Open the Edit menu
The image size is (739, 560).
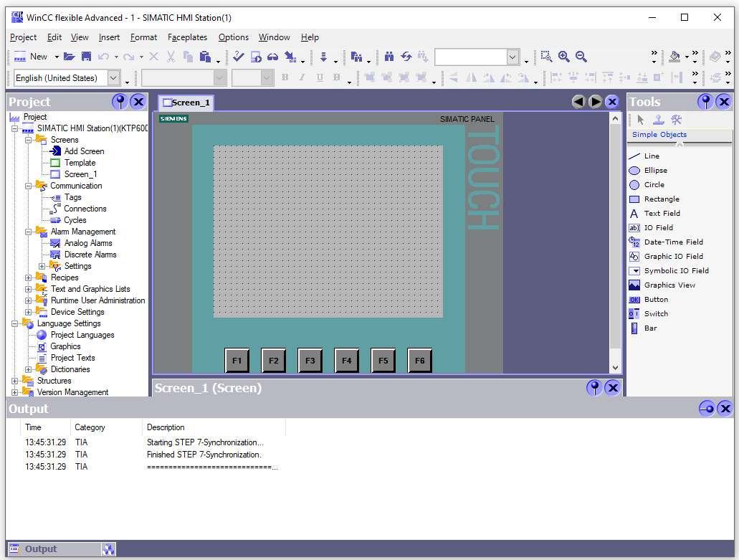(x=54, y=37)
